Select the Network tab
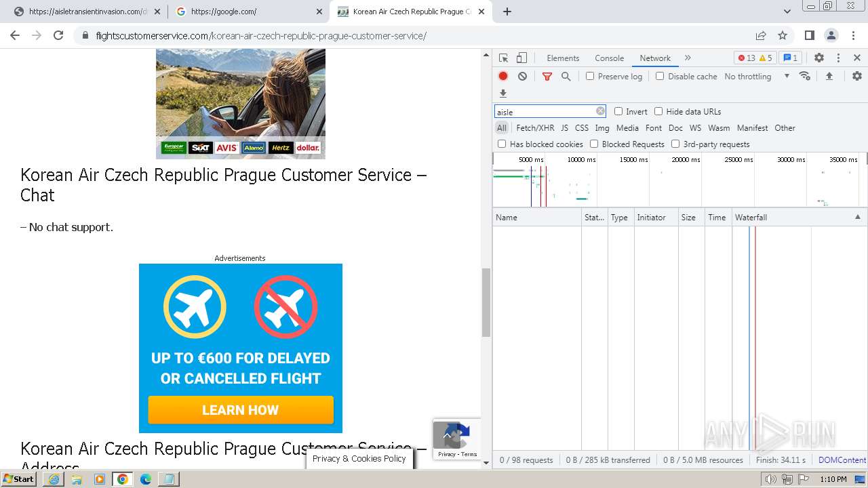 655,58
